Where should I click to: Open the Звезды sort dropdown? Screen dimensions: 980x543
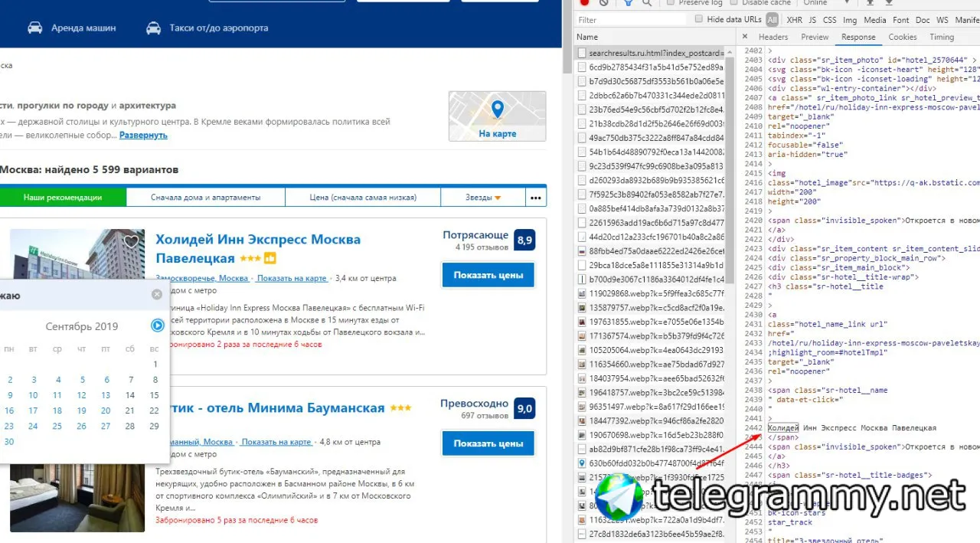click(484, 197)
